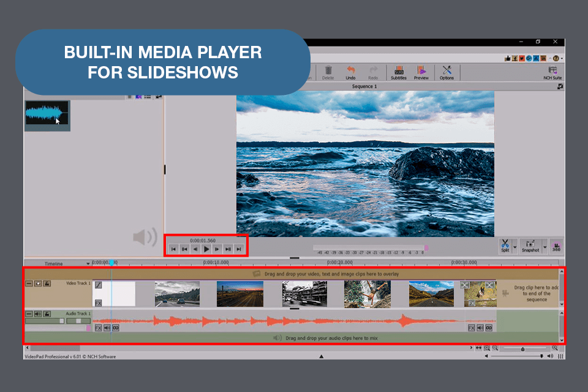Viewport: 588px width, 392px height.
Task: Expand the help icon dropdown arrow
Action: [562, 59]
